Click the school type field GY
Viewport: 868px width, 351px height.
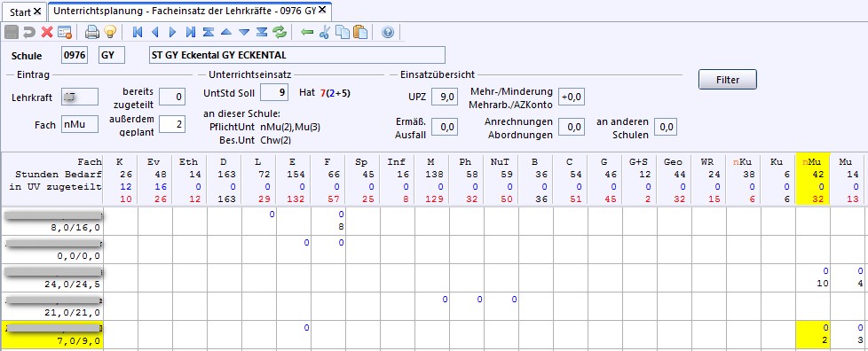click(x=112, y=55)
